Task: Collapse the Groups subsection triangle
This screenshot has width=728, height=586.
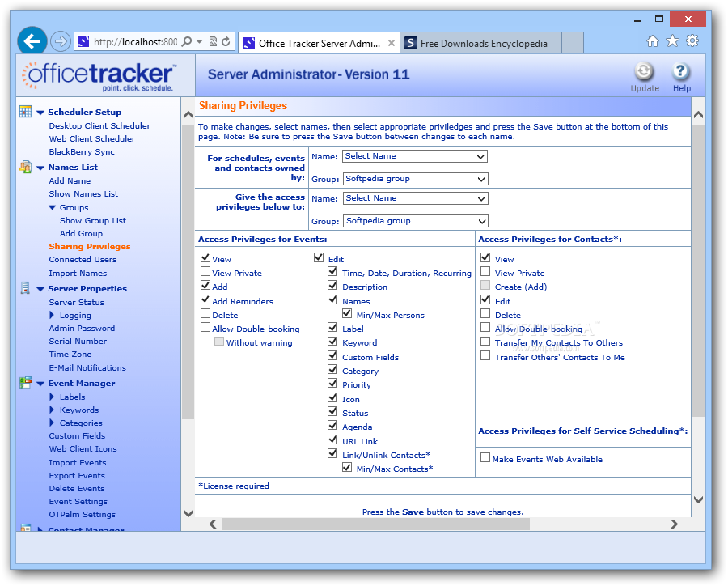Action: [x=52, y=208]
